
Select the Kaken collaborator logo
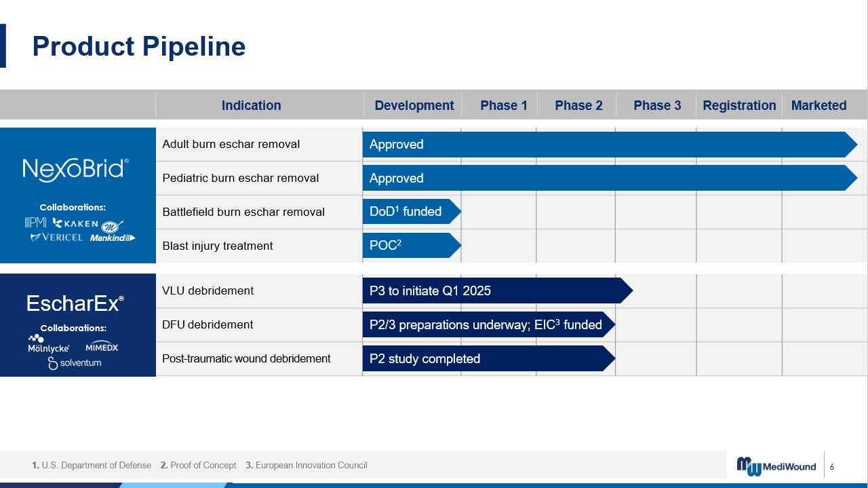pyautogui.click(x=75, y=223)
